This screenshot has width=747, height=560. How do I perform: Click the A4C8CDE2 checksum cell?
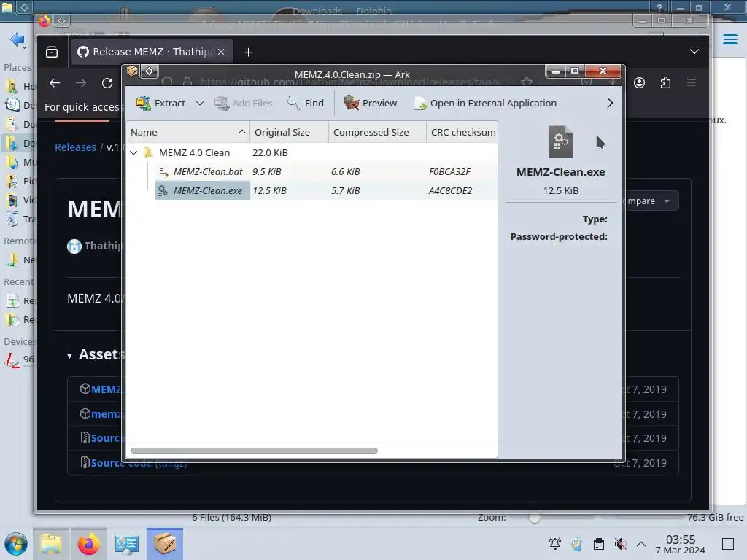[450, 190]
